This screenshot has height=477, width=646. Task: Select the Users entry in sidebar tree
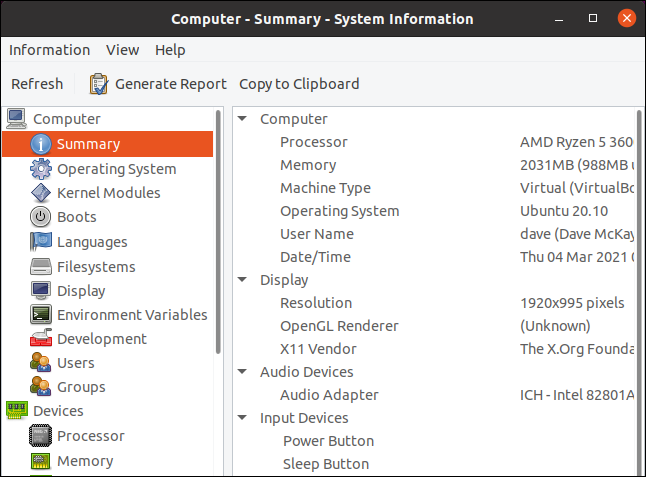coord(76,363)
